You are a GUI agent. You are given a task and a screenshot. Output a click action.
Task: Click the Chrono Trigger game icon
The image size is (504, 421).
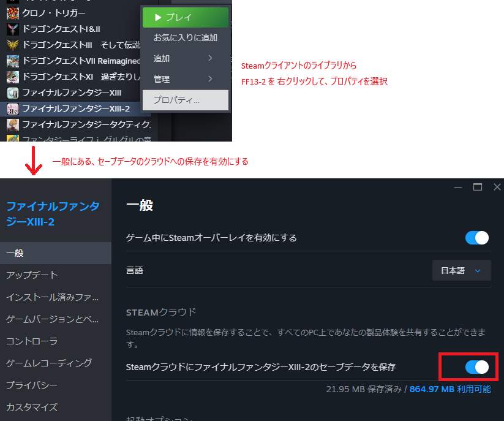point(13,13)
